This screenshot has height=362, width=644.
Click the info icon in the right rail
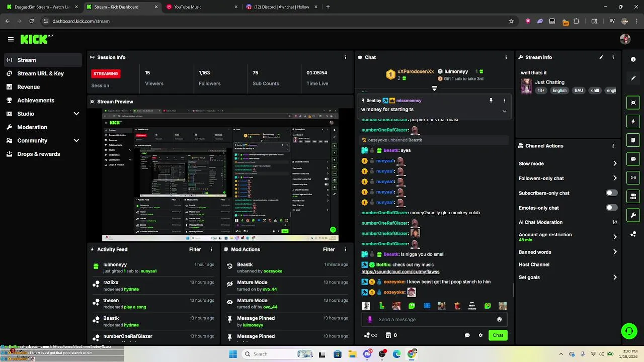click(633, 59)
